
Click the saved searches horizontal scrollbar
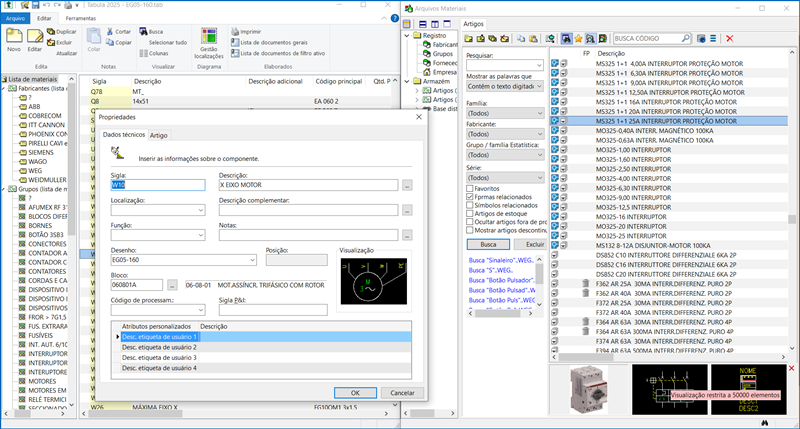[500, 313]
